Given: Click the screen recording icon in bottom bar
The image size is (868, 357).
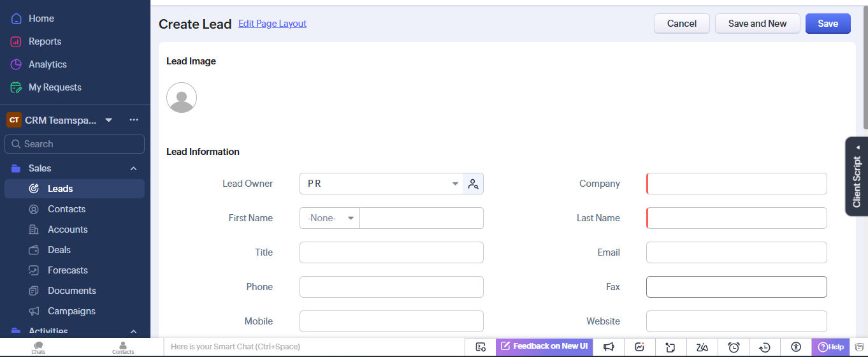Looking at the screenshot, I should pyautogui.click(x=481, y=347).
